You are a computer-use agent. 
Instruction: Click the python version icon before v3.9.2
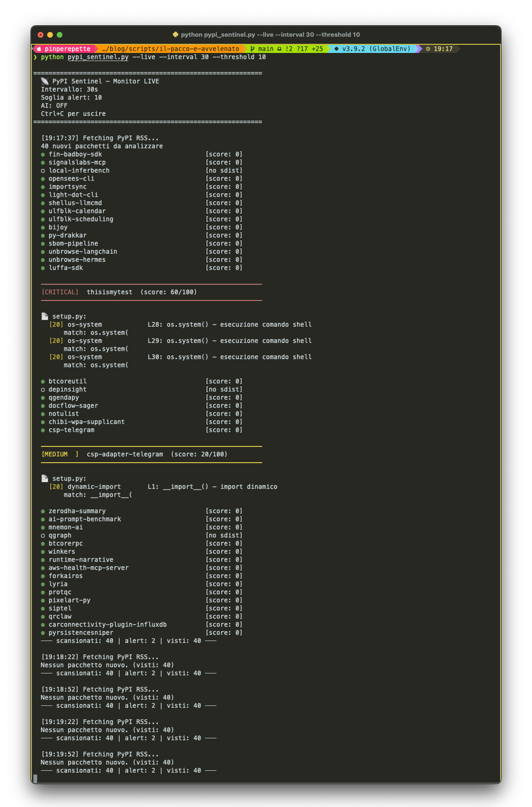(337, 49)
